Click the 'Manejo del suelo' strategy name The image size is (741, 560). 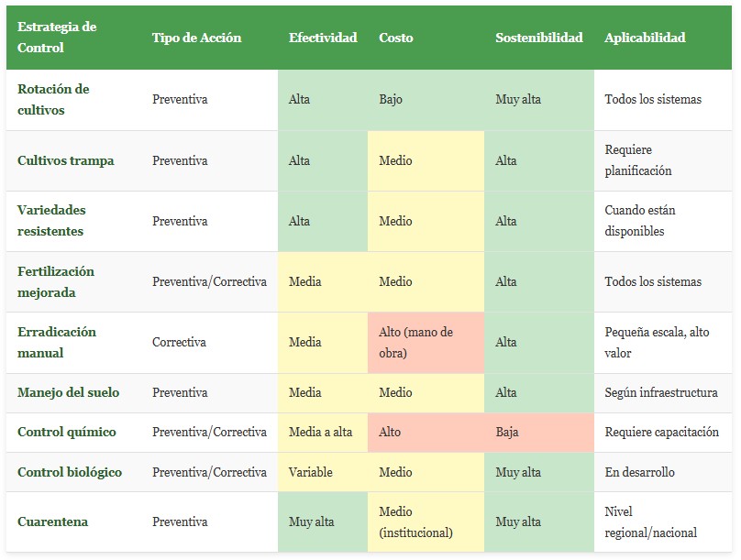[69, 392]
